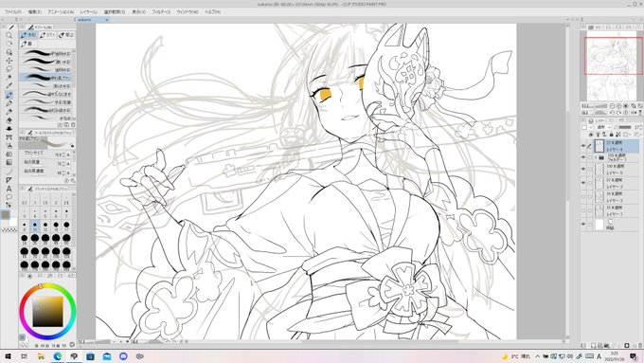Viewport: 644px width, 363px height.
Task: Open the ウィンドウ(W) menu
Action: (x=188, y=12)
